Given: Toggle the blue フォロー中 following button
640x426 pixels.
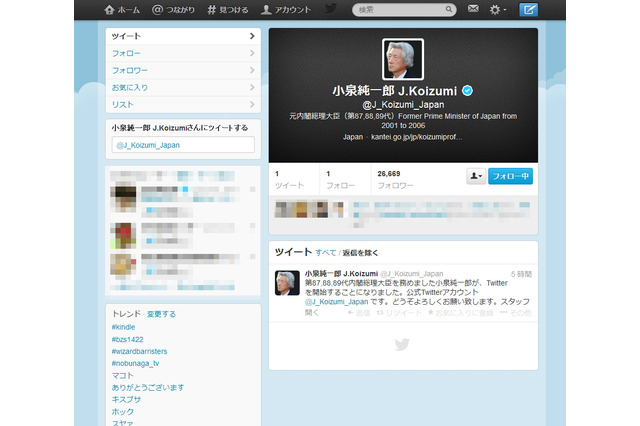Looking at the screenshot, I should tap(511, 176).
